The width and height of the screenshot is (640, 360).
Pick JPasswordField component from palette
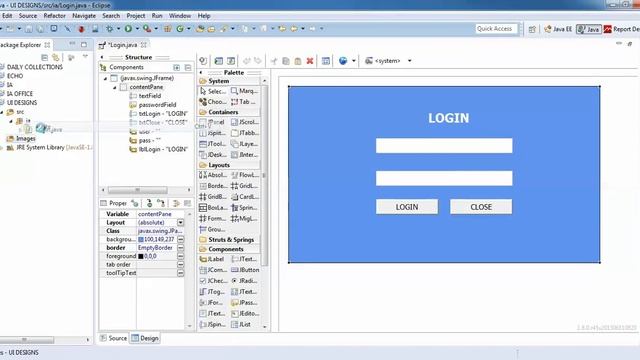coord(244,302)
